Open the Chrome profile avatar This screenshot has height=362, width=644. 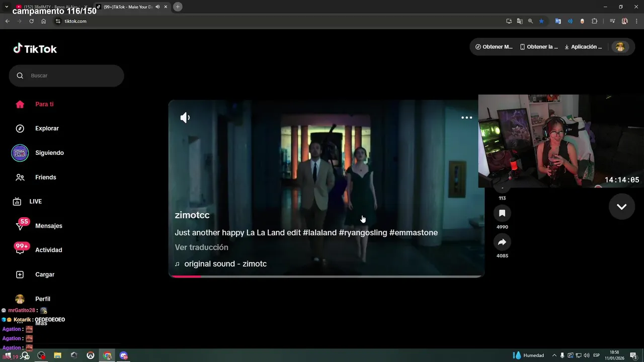(x=624, y=21)
